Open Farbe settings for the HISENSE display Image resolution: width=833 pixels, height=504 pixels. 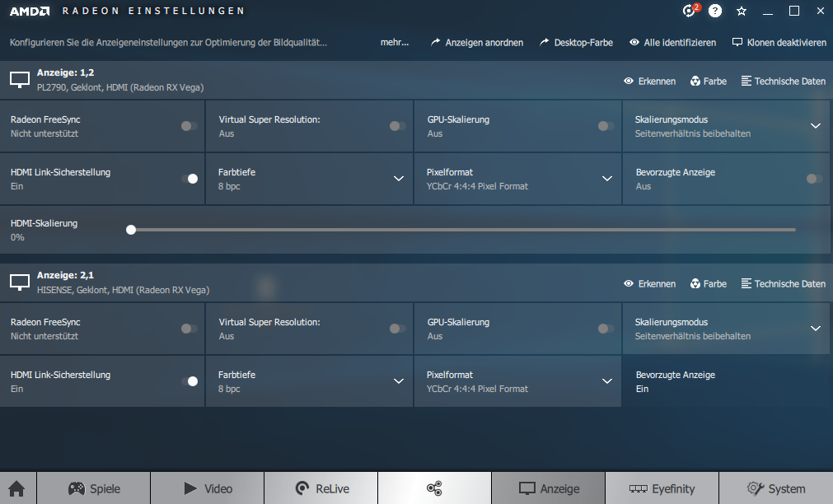pyautogui.click(x=708, y=284)
